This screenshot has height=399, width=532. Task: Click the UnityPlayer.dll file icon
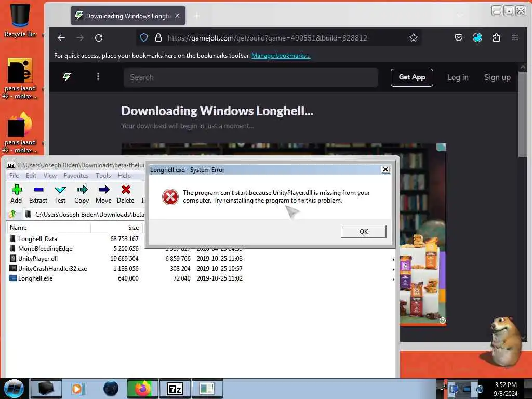coord(13,259)
